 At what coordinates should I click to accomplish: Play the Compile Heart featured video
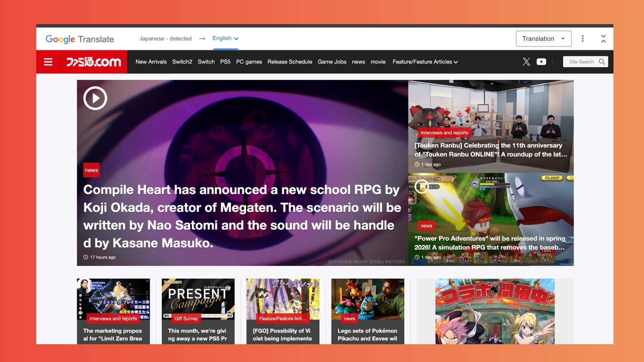click(95, 98)
